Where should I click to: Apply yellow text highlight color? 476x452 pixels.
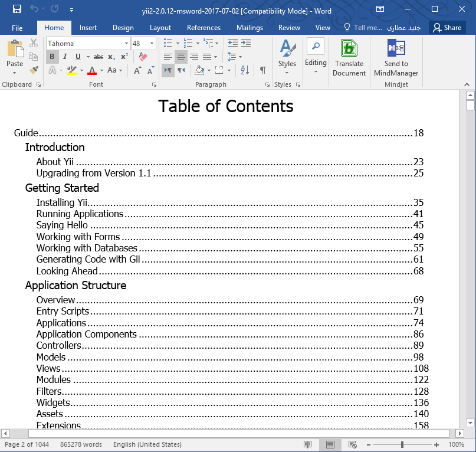[x=72, y=70]
